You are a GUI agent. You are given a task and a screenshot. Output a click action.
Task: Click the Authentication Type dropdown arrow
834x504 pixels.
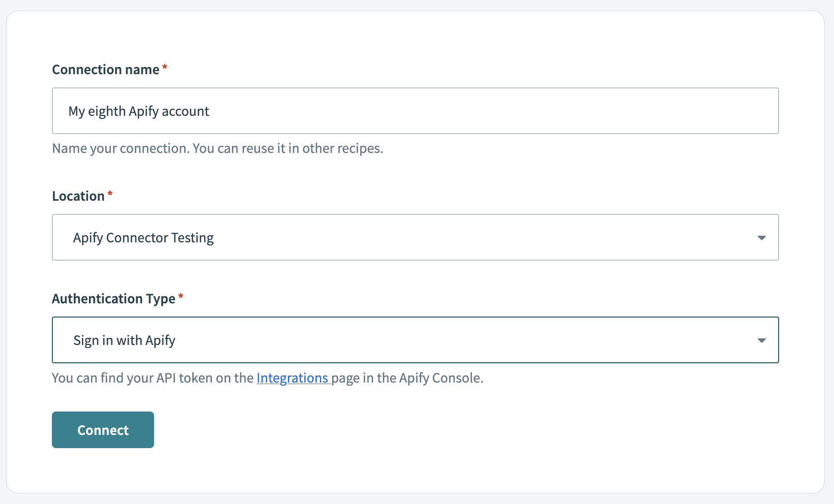pos(761,340)
